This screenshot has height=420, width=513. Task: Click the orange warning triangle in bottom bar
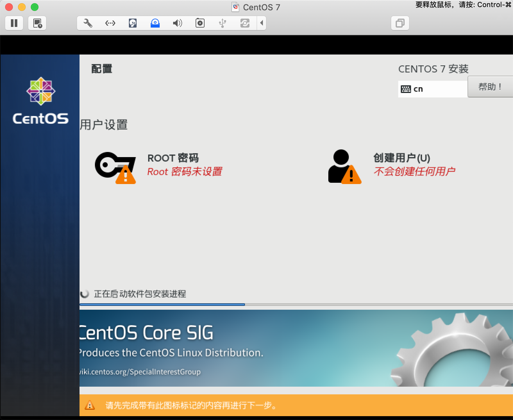click(x=90, y=405)
